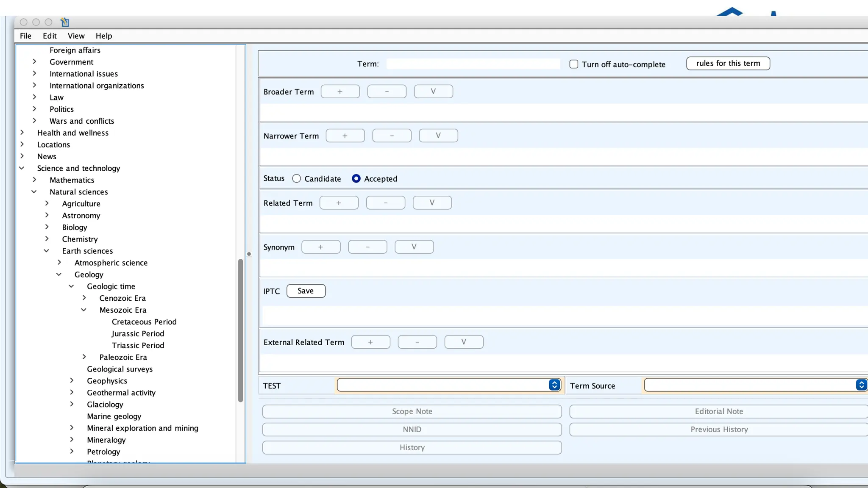Click the rules for this term button

click(728, 64)
